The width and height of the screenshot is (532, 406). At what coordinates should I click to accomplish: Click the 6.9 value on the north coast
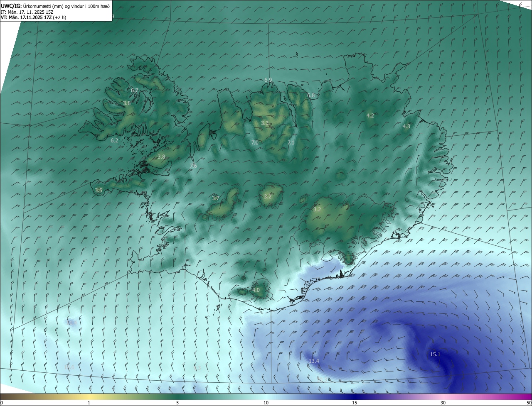(268, 80)
